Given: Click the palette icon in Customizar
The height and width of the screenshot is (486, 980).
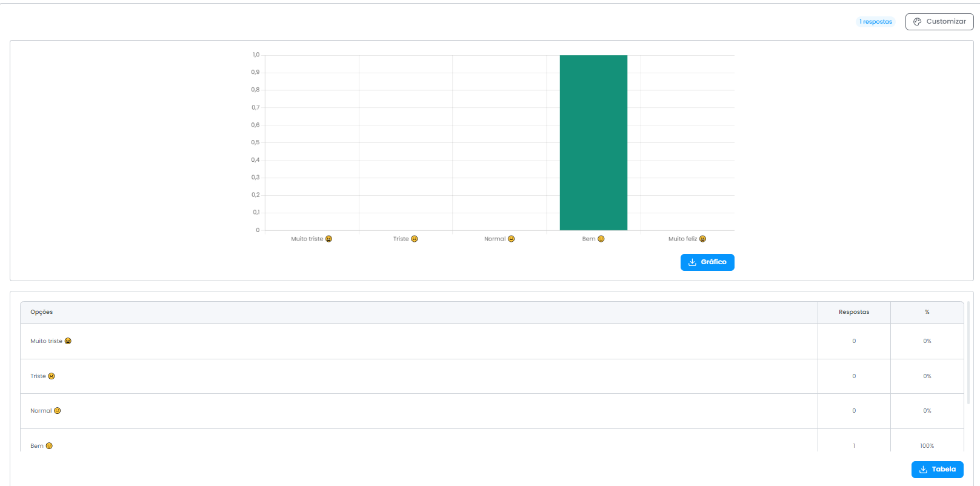Looking at the screenshot, I should [918, 22].
